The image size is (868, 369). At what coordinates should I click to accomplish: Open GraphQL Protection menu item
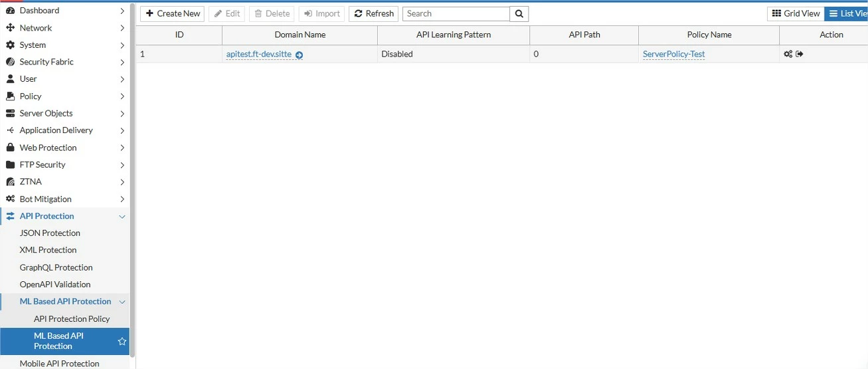[56, 267]
